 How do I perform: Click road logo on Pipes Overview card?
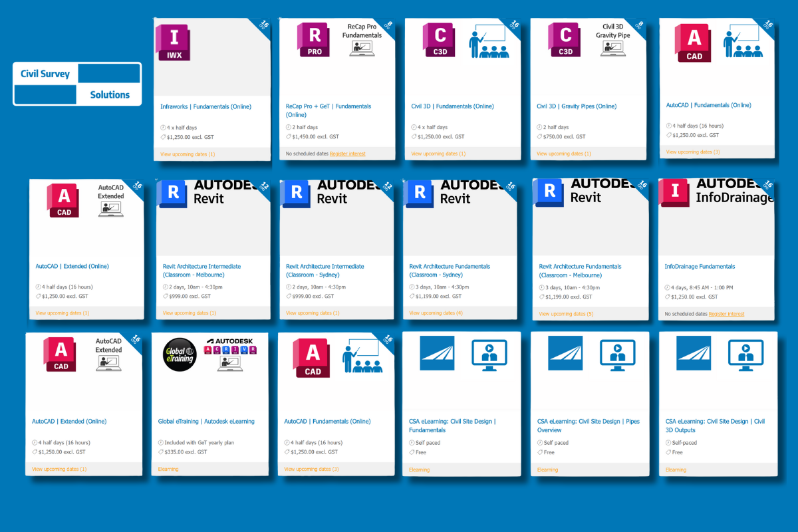coord(566,353)
